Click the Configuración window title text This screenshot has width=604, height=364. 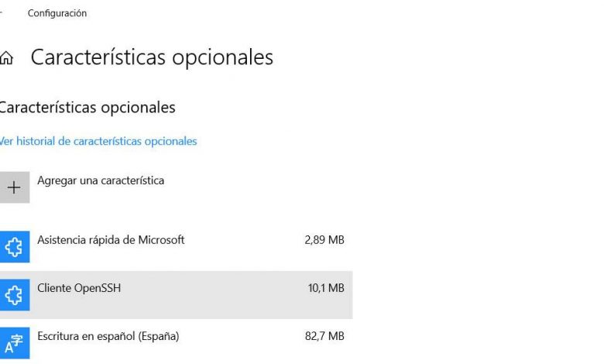pos(57,13)
